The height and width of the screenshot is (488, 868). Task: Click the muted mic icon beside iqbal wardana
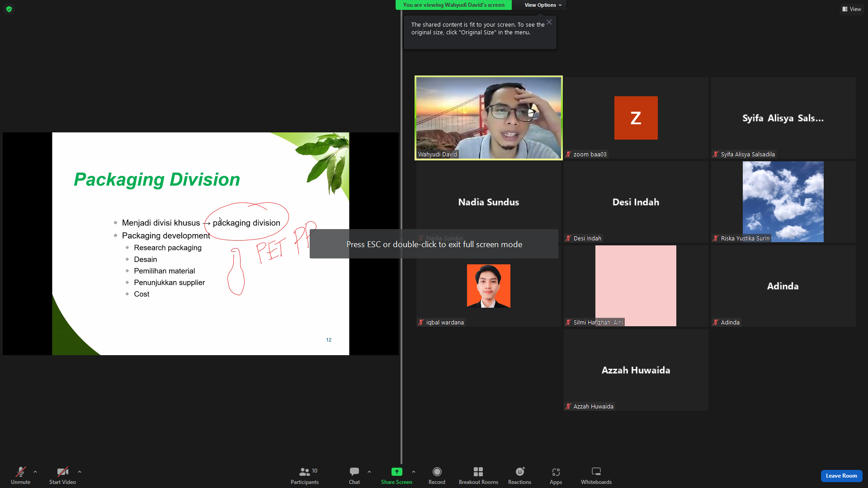point(421,322)
